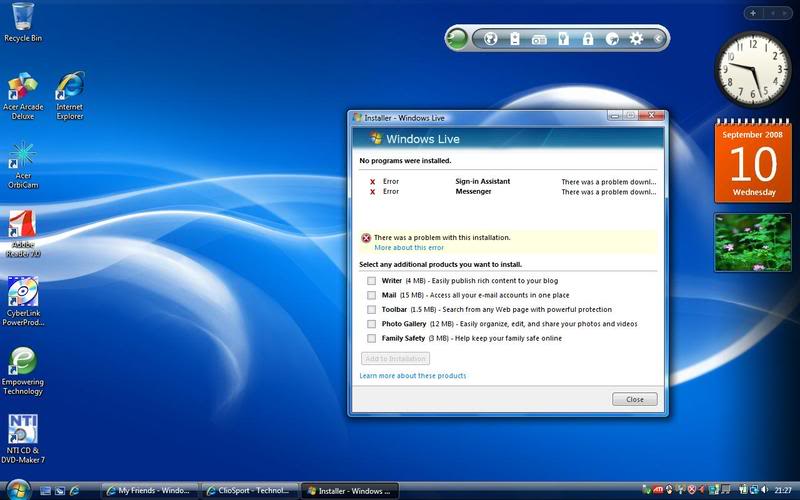
Task: Check the Mail product checkbox
Action: (x=372, y=295)
